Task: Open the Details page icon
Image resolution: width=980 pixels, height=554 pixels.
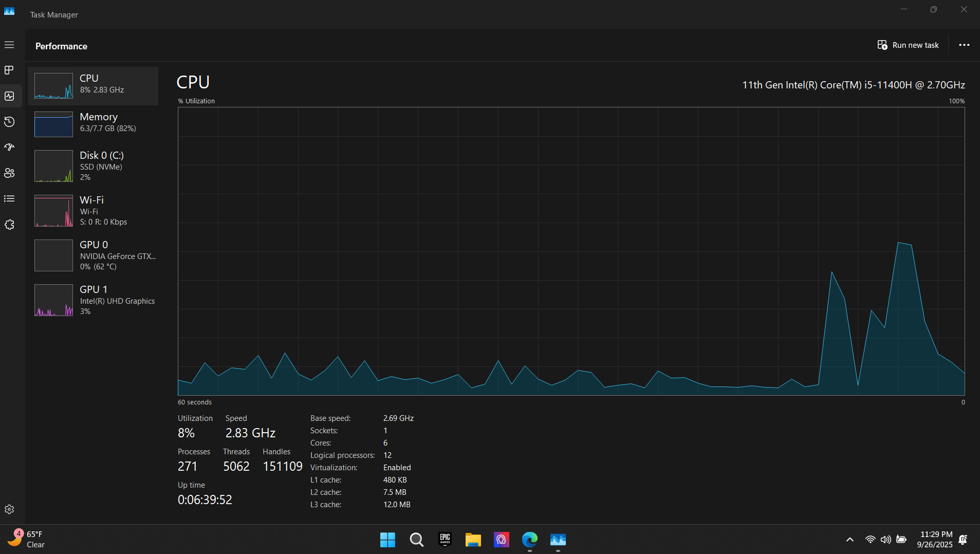Action: [9, 199]
